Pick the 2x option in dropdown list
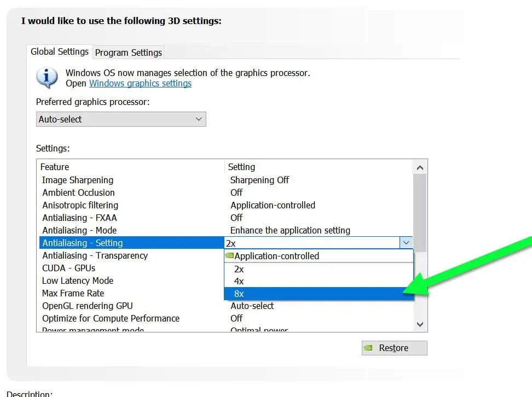This screenshot has height=397, width=532. [319, 269]
